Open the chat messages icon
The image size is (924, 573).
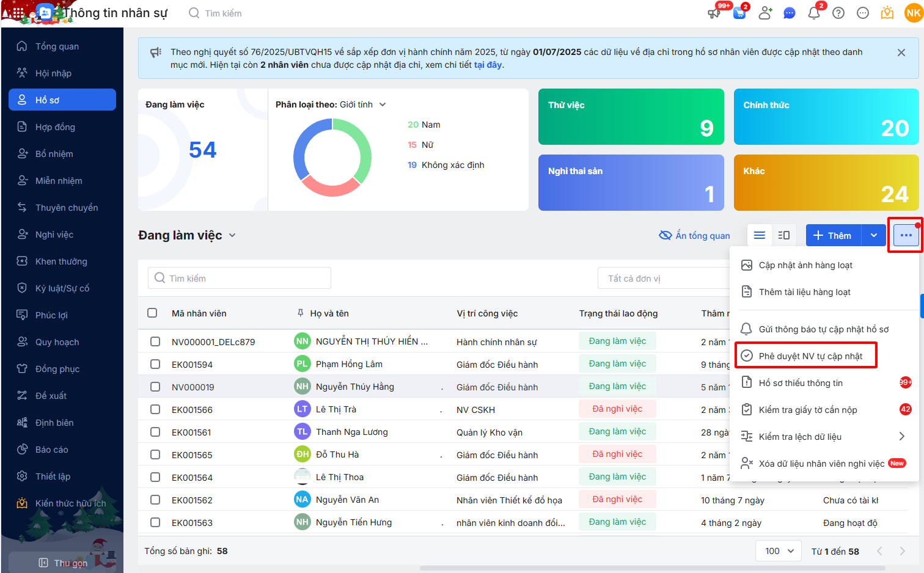click(x=790, y=13)
